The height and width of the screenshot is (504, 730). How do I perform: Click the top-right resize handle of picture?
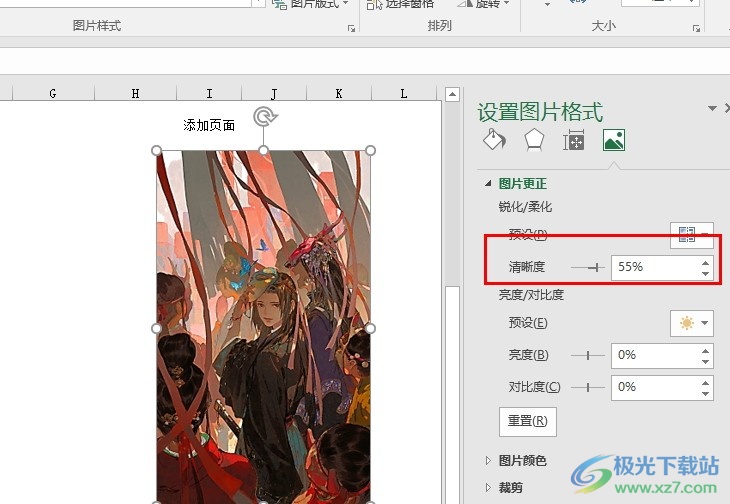371,150
